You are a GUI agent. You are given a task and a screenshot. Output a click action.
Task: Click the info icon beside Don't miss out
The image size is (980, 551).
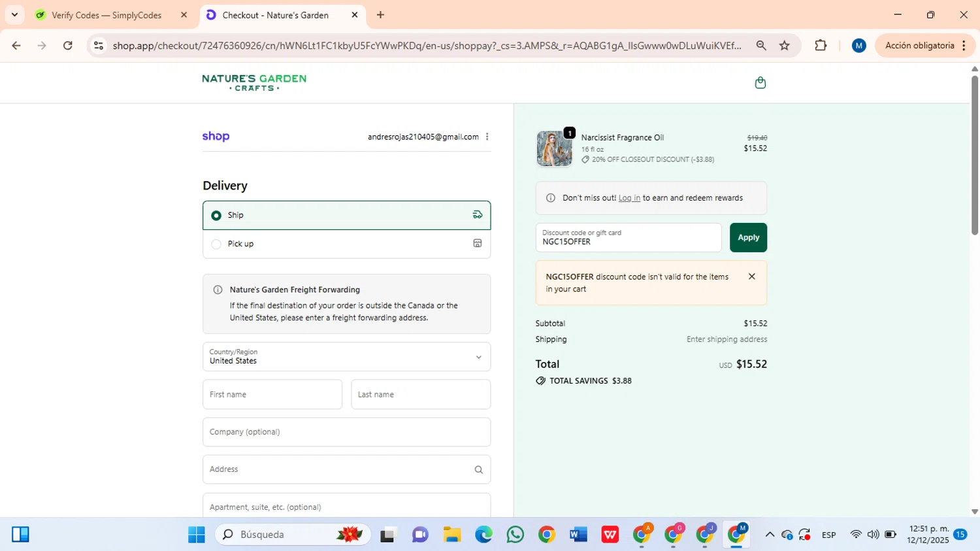(x=551, y=198)
